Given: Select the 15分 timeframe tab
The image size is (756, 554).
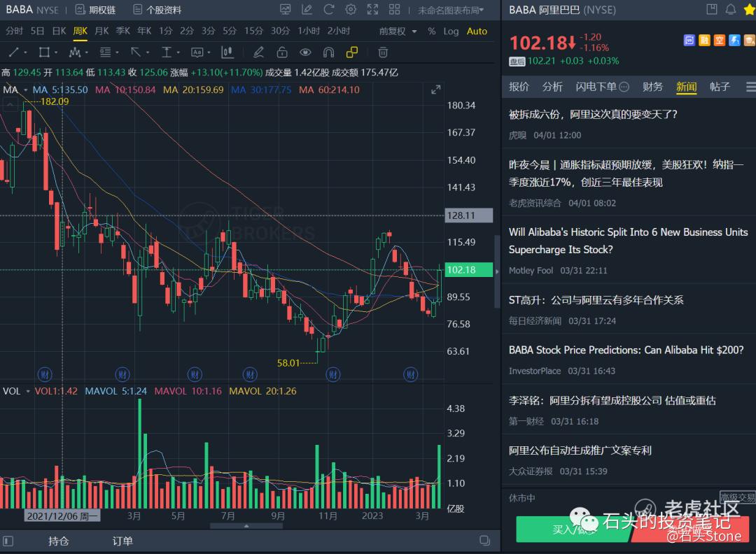Looking at the screenshot, I should pyautogui.click(x=253, y=31).
